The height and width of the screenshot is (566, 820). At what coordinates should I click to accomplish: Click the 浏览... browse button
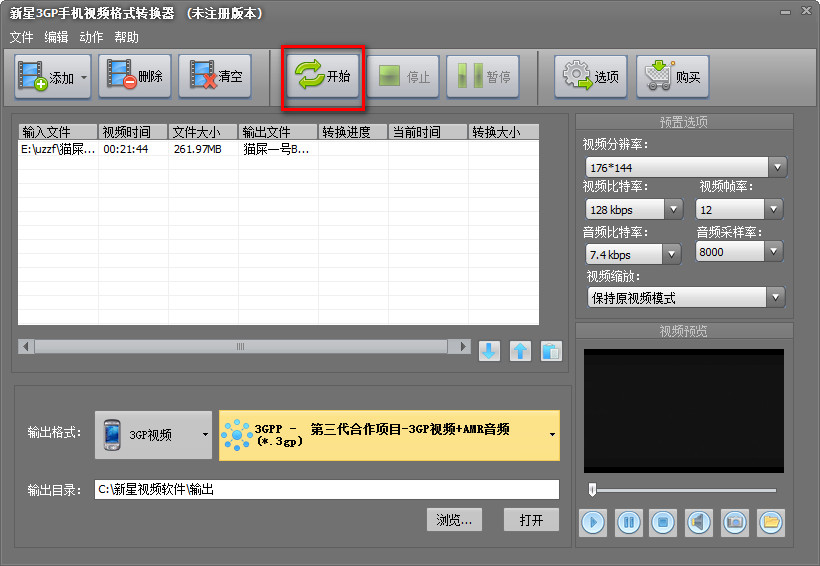tap(455, 519)
